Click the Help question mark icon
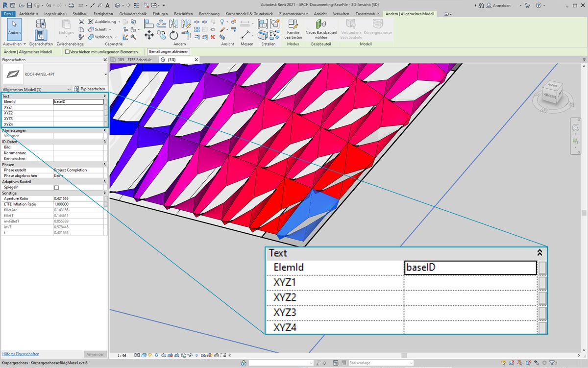 (x=538, y=5)
